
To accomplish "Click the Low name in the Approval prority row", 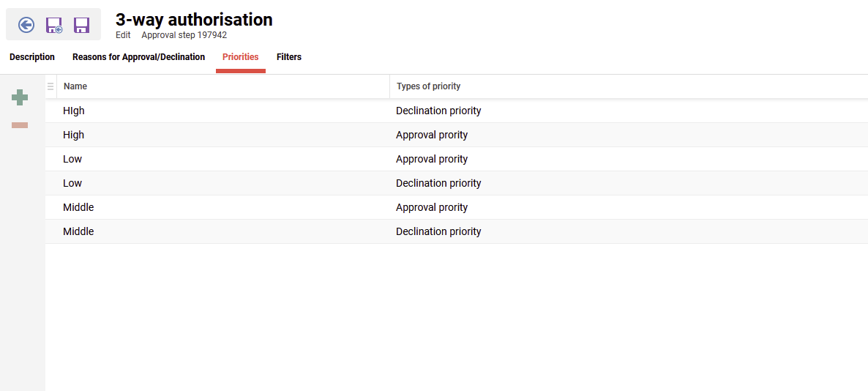I will tap(72, 159).
